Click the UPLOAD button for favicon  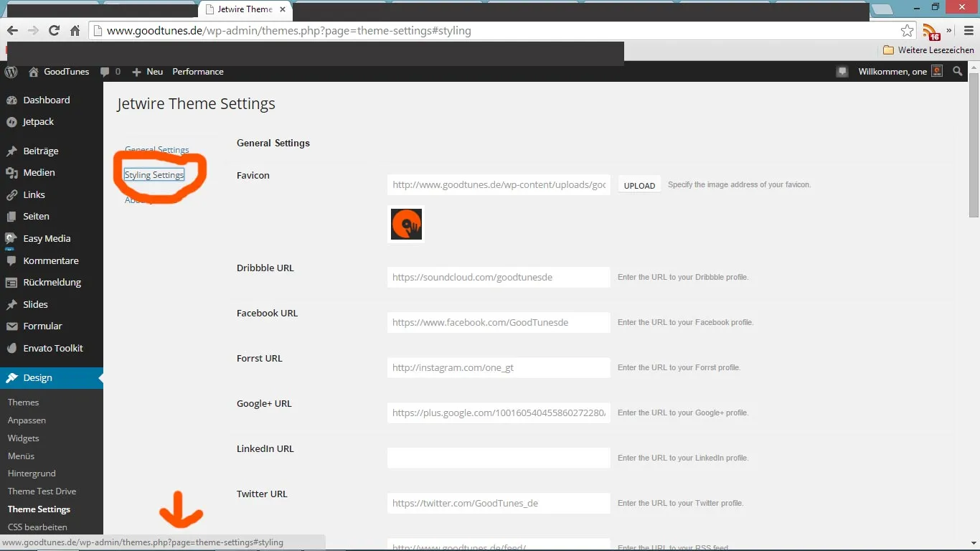[639, 185]
